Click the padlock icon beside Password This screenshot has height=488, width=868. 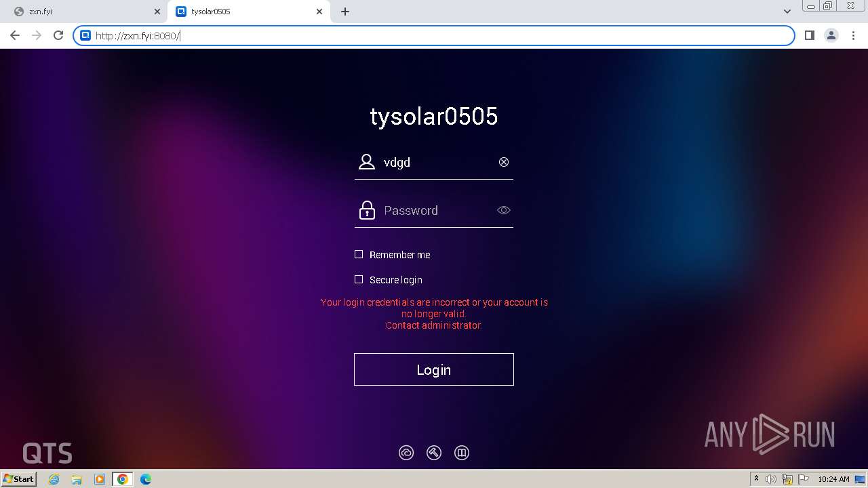(x=367, y=210)
